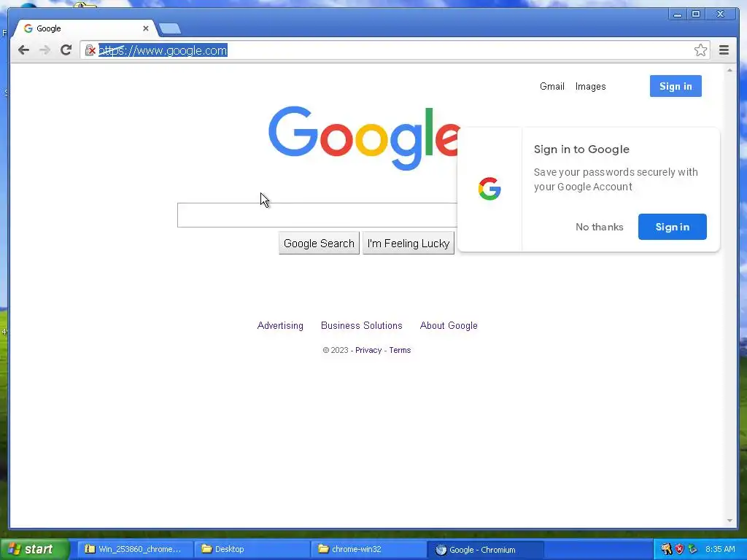Viewport: 747px width, 560px height.
Task: Open a new tab next to Google tab
Action: coord(169,28)
